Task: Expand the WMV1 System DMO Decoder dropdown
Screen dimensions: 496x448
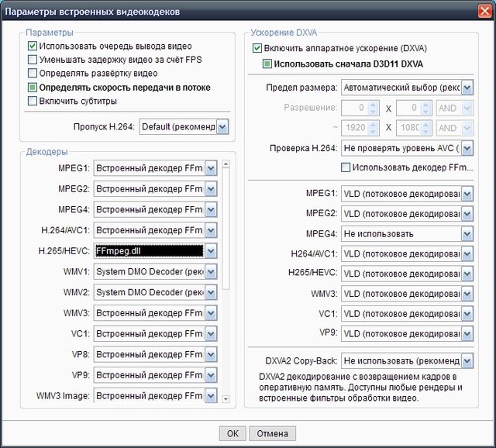Action: tap(211, 272)
